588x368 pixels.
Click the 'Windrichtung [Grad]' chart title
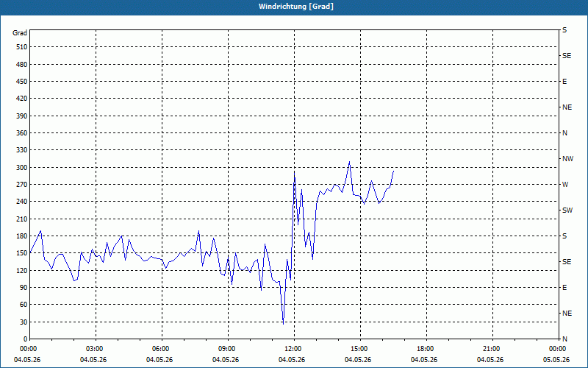click(x=296, y=7)
